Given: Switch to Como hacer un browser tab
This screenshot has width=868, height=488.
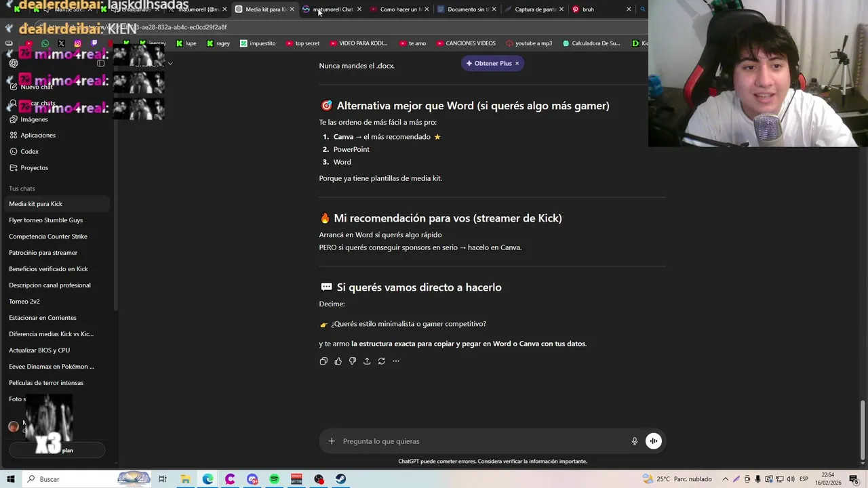Looking at the screenshot, I should coord(399,9).
